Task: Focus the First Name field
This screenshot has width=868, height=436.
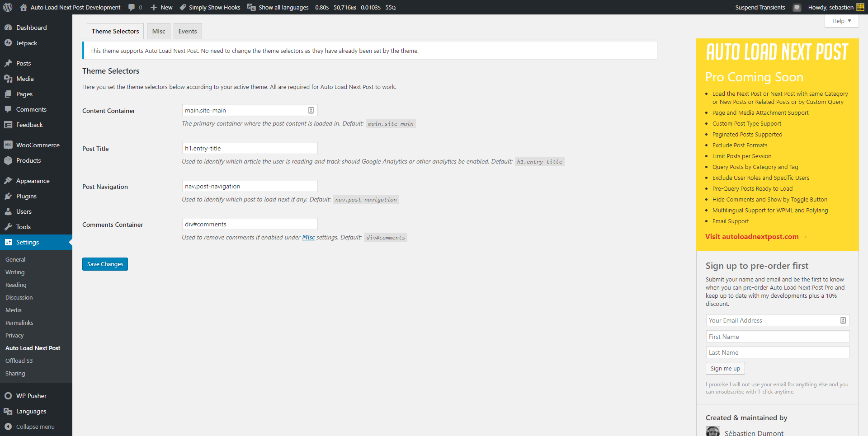Action: 778,337
